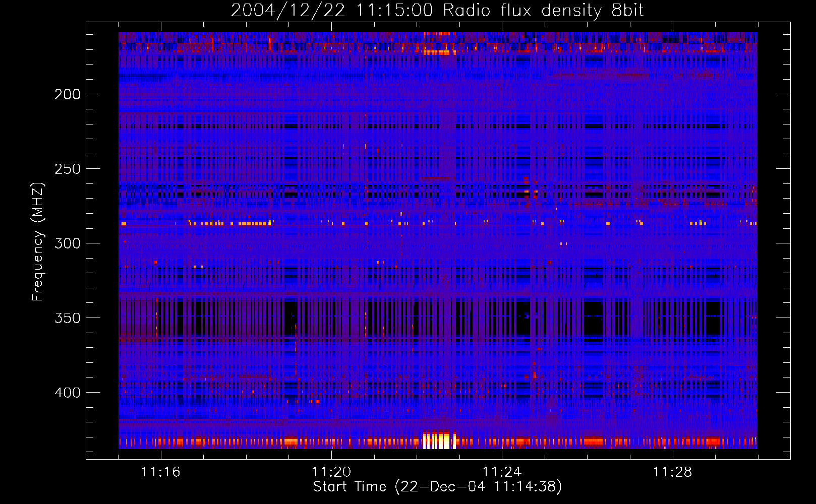Click the "Start Time (22-Dec-04 11:14:38)" axis label

click(x=437, y=487)
